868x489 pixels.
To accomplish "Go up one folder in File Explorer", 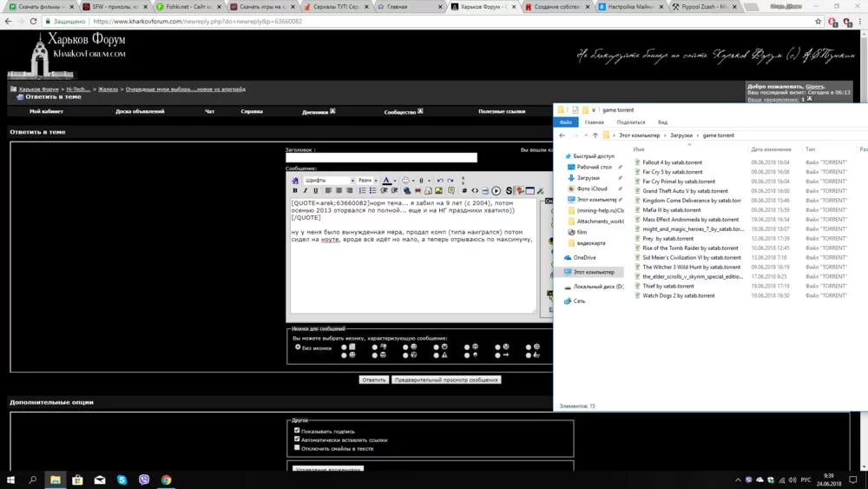I will click(595, 135).
